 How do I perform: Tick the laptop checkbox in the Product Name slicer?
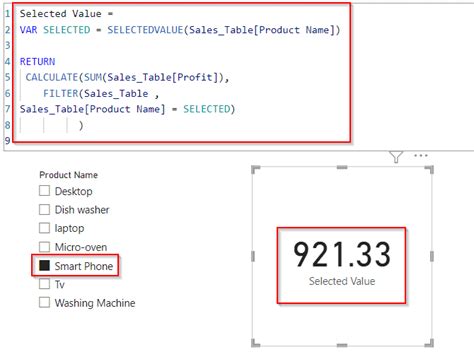pyautogui.click(x=44, y=228)
